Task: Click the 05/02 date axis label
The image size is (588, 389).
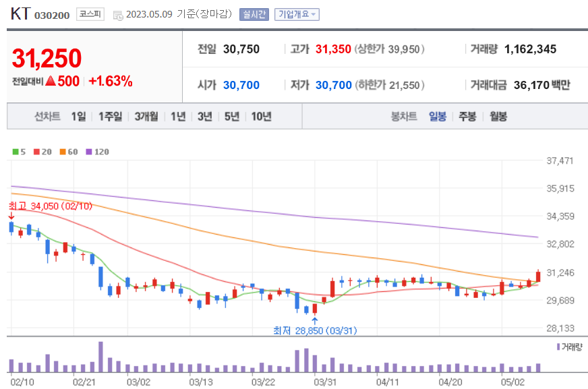Action: pyautogui.click(x=512, y=382)
